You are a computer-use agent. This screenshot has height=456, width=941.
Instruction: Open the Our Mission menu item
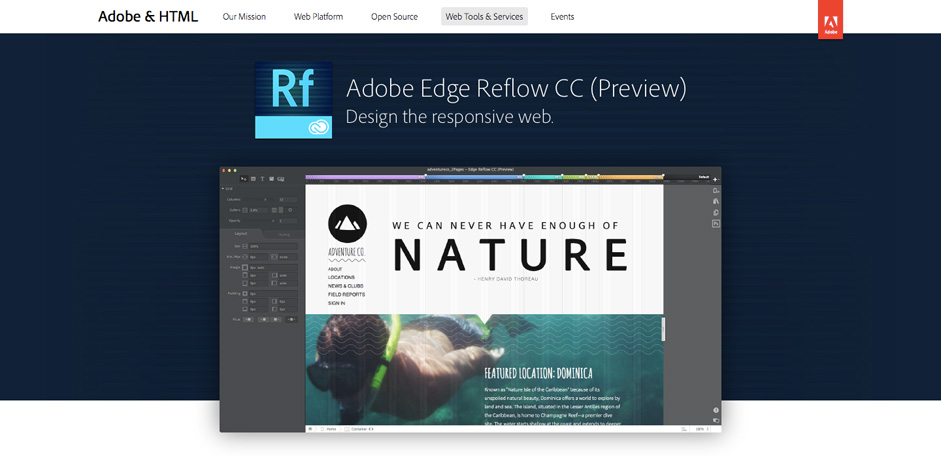coord(244,17)
